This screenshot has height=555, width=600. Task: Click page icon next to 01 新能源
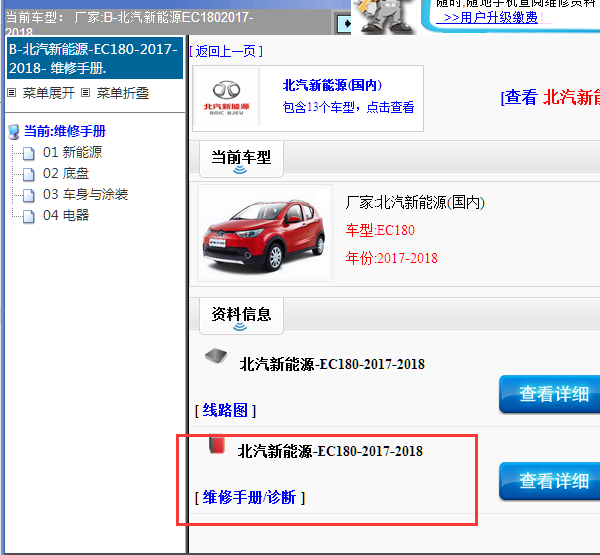[28, 153]
